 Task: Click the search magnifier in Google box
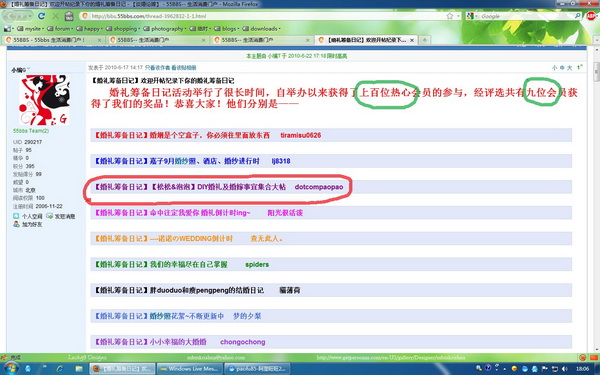pos(577,16)
